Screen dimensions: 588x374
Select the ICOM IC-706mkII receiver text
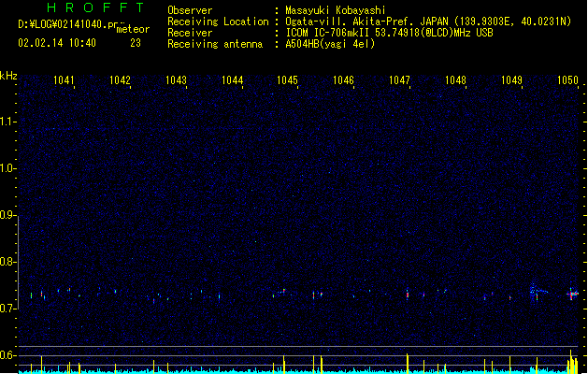389,33
